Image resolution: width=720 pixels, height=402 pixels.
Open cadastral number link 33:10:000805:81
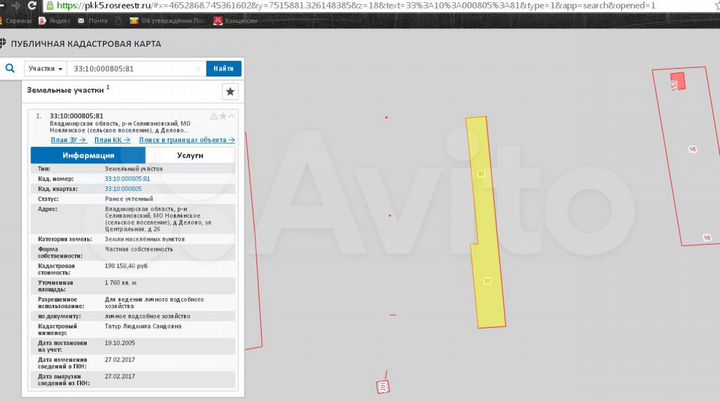(127, 178)
